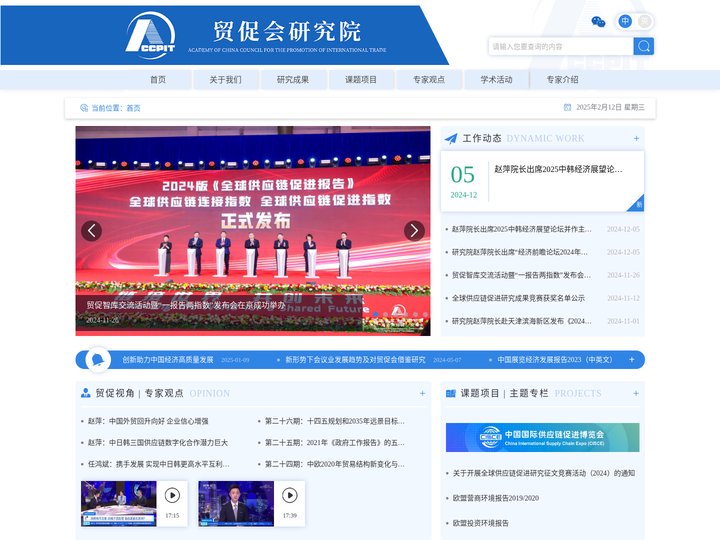Open the 专家观点 menu item

[429, 79]
